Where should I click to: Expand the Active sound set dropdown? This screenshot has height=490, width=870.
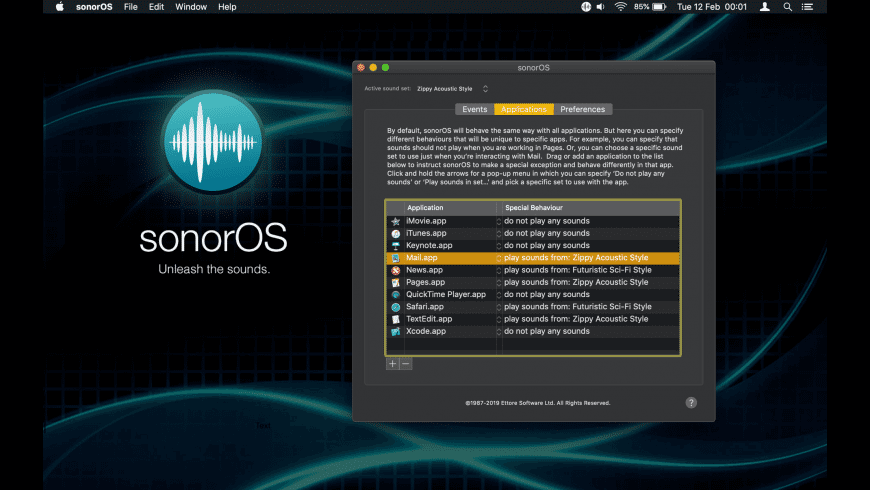coord(485,89)
